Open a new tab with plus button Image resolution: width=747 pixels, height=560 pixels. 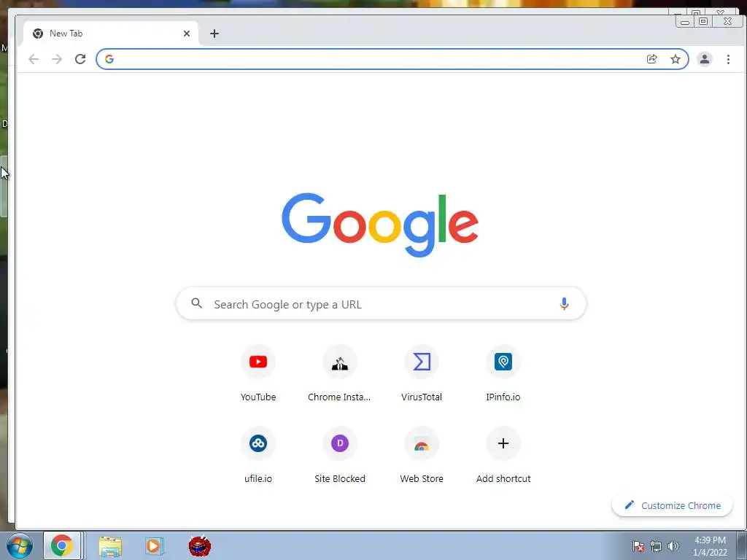click(214, 34)
